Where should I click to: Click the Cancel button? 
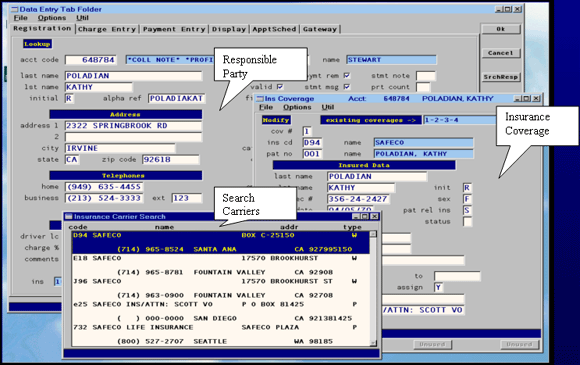click(500, 53)
